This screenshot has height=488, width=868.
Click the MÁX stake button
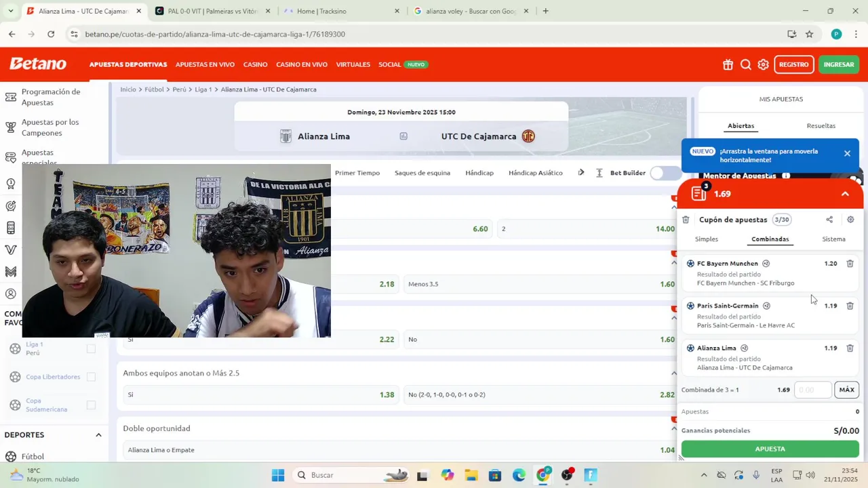click(x=846, y=390)
